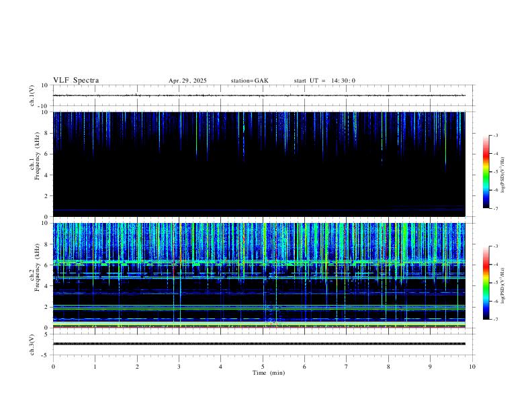Click the "-3" tick of the ch.1 colorbar
Image resolution: width=532 pixels, height=411 pixels.
[x=495, y=135]
